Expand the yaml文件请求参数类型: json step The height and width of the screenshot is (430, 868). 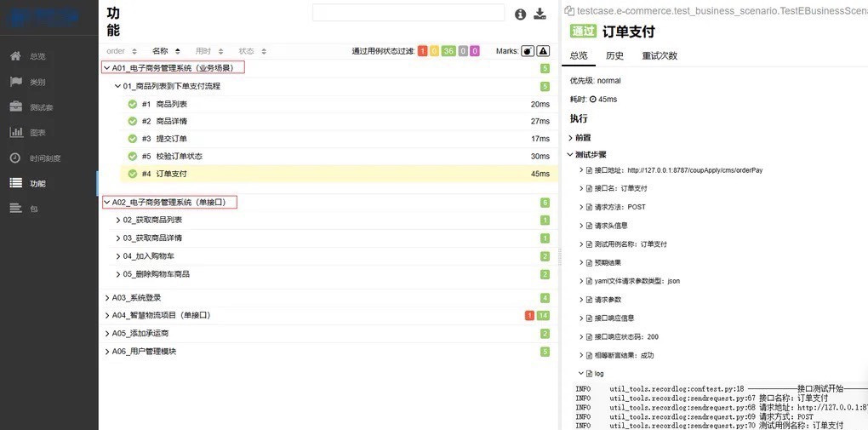[630, 281]
